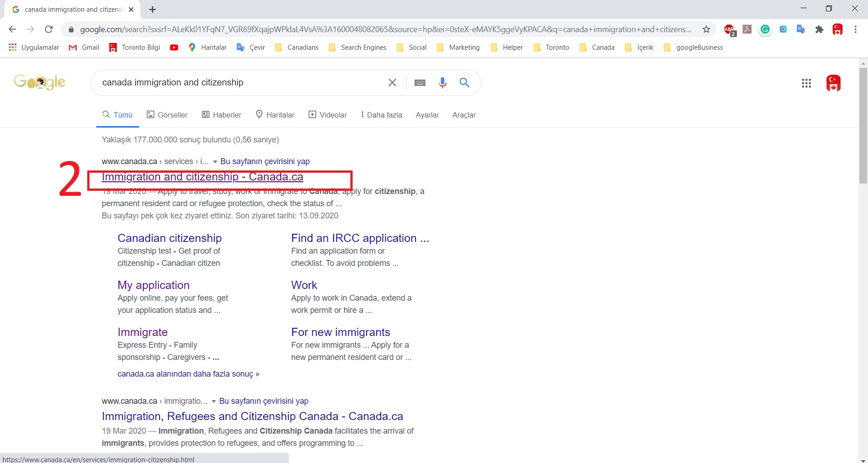This screenshot has width=868, height=463.
Task: Open Canadian citizenship sitelink
Action: [x=170, y=238]
